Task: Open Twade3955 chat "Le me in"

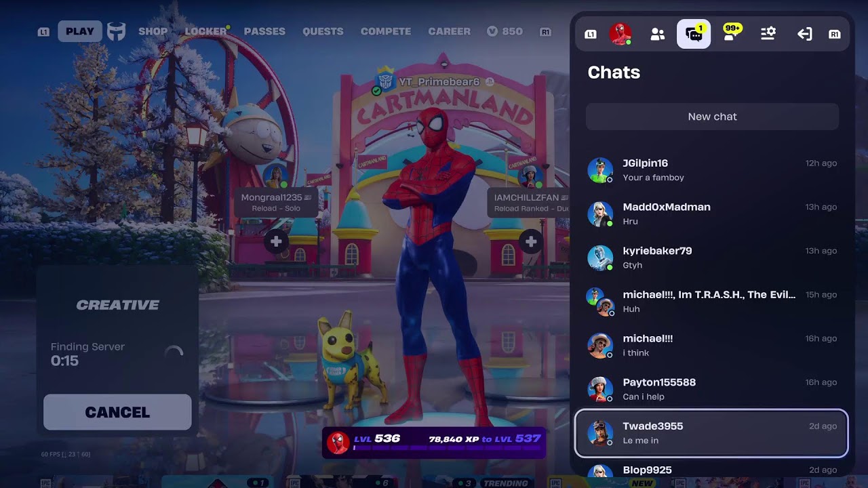Action: tap(711, 433)
